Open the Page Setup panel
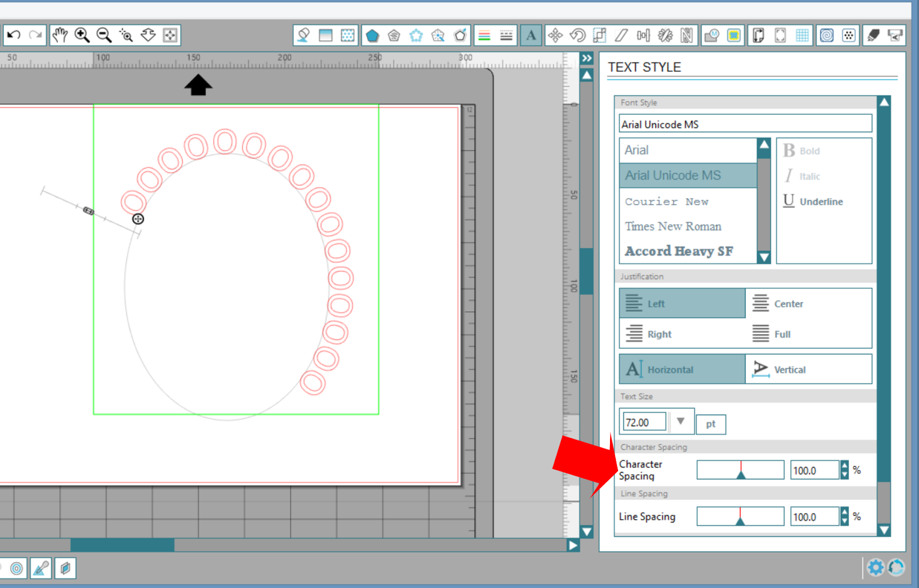Image resolution: width=919 pixels, height=588 pixels. coord(758,35)
